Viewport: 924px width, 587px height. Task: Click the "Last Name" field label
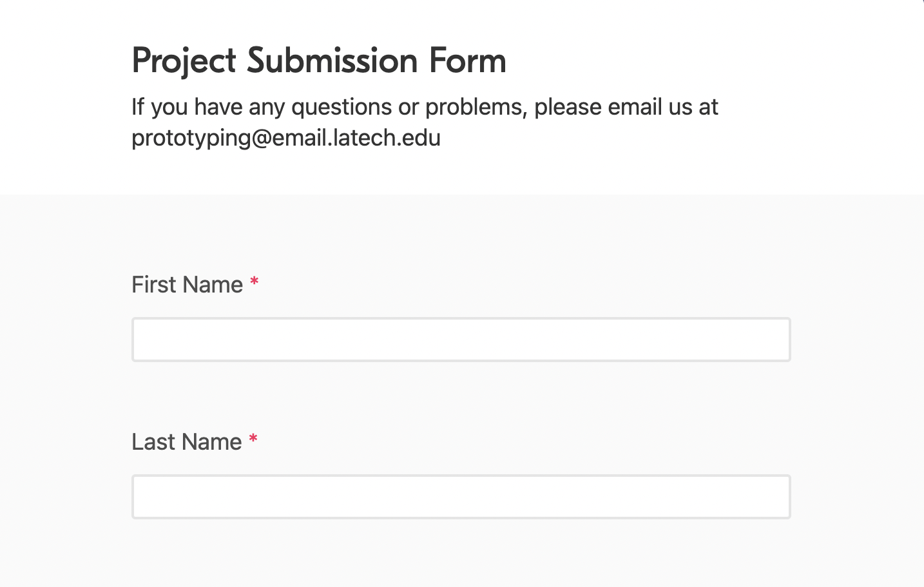186,442
